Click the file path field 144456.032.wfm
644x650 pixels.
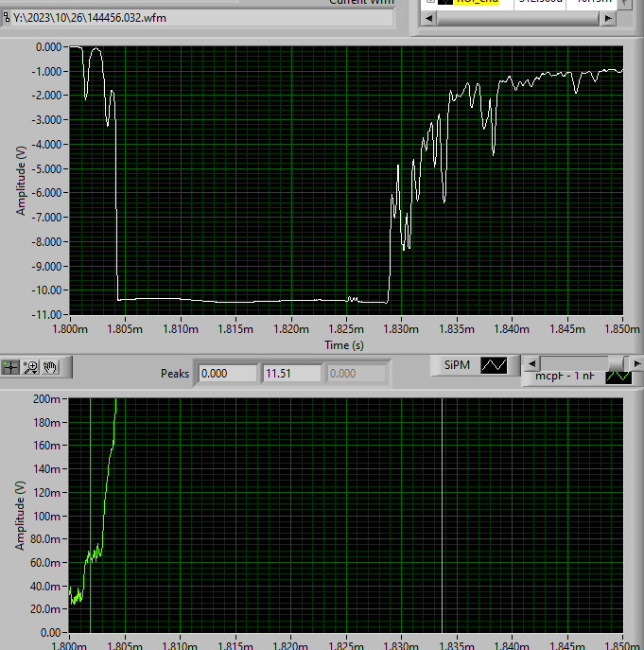point(201,18)
